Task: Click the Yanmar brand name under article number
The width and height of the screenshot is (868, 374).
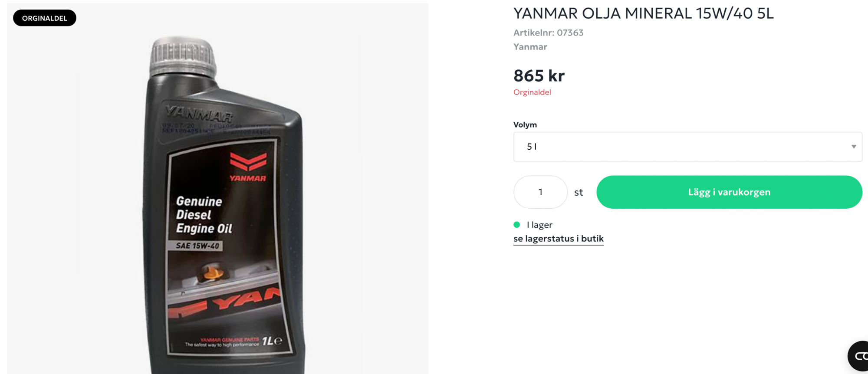Action: point(530,47)
